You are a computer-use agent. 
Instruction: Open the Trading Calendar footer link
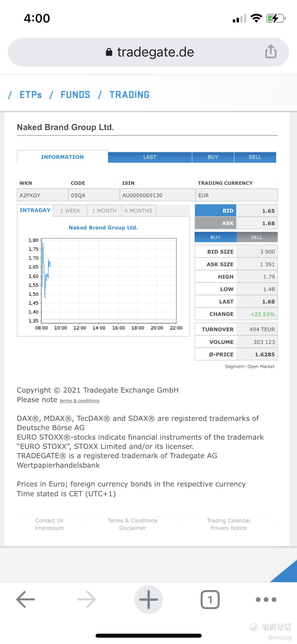[x=229, y=521]
